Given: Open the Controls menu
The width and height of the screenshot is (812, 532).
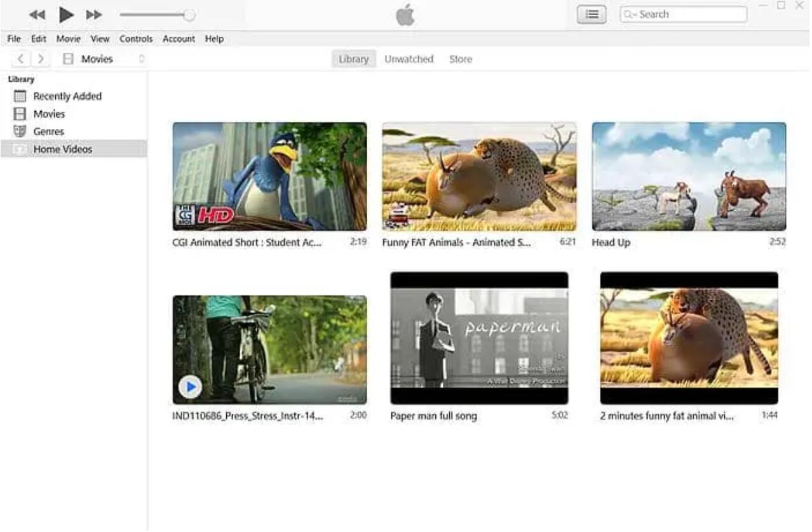Looking at the screenshot, I should coord(136,39).
